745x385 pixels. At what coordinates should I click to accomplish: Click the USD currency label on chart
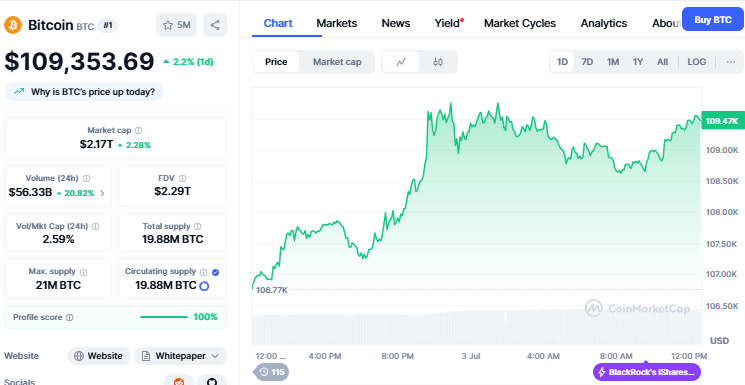719,341
